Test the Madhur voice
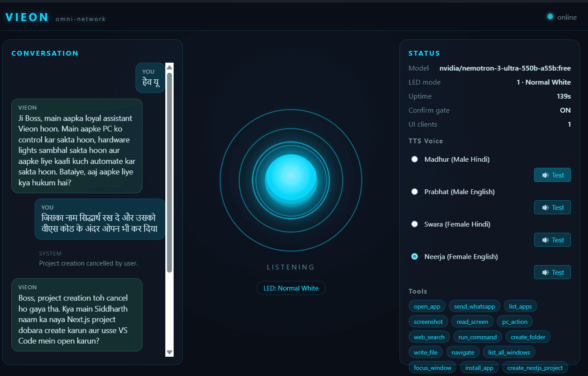 pos(552,175)
